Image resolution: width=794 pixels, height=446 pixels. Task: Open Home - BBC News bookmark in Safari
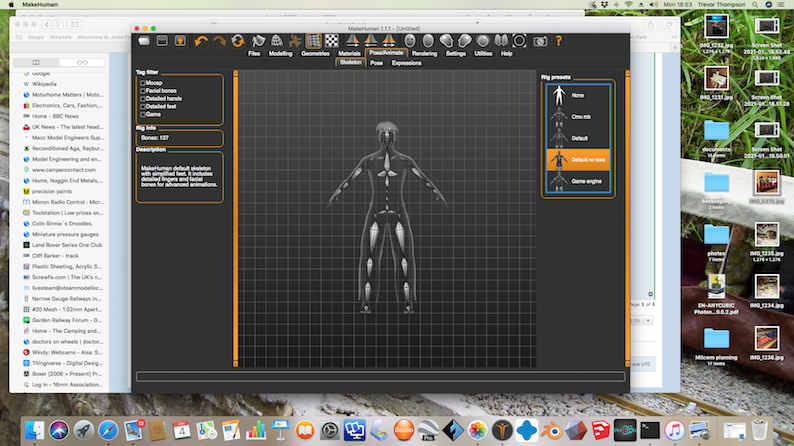coord(55,116)
